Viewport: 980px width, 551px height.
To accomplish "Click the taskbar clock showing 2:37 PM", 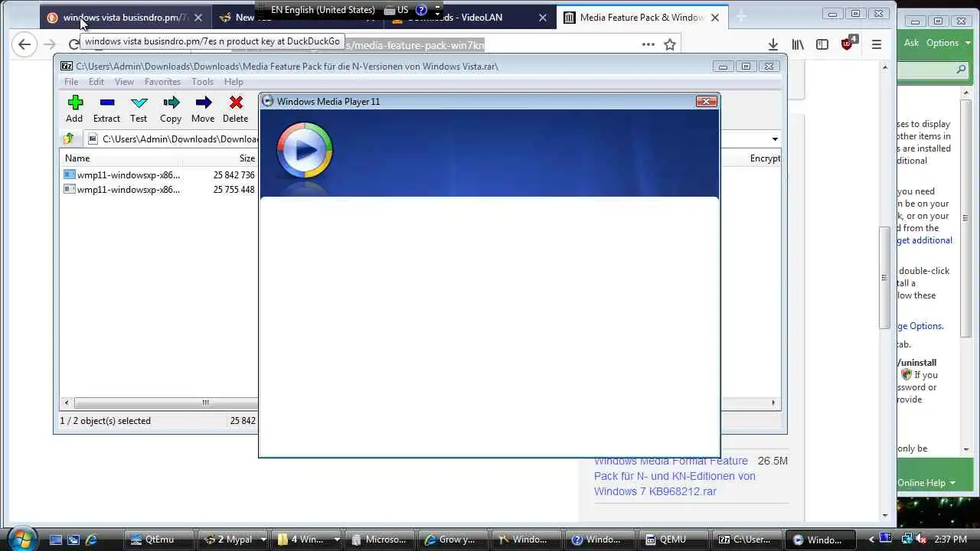I will (x=950, y=540).
